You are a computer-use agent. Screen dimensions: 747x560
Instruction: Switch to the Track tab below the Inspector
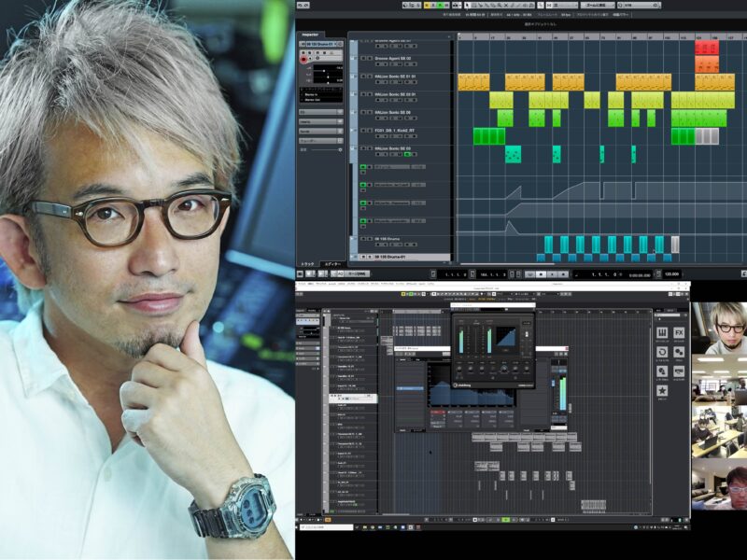pos(306,264)
